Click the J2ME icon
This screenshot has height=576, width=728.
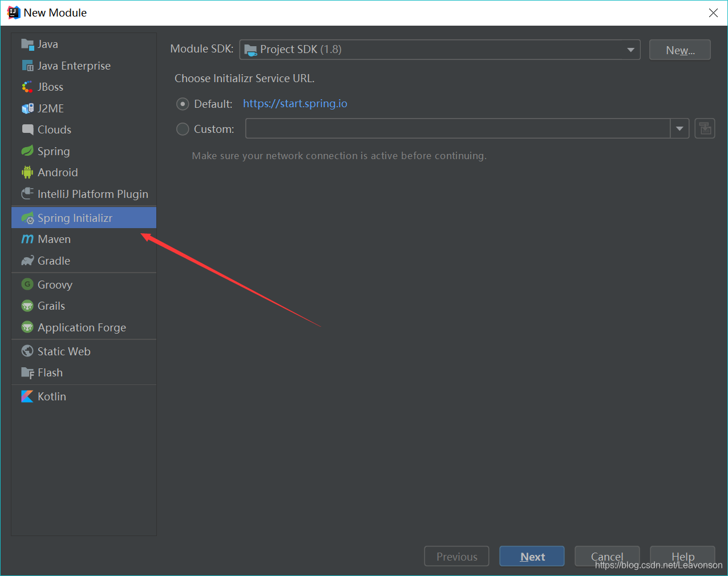tap(27, 108)
